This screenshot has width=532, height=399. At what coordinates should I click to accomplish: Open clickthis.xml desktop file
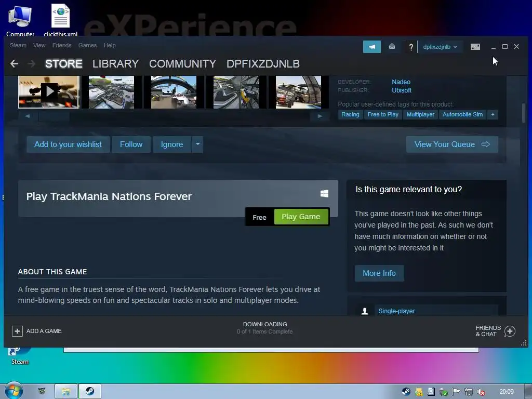(60, 20)
